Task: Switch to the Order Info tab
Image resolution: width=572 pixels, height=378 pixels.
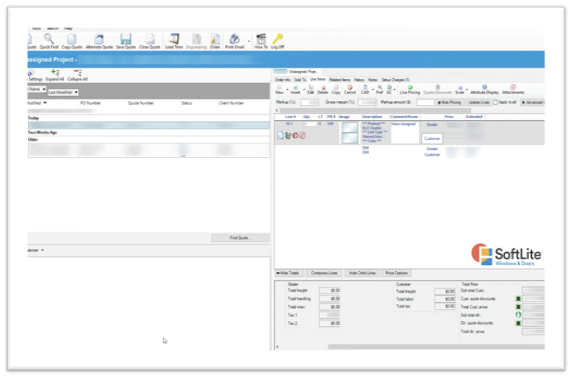Action: click(283, 80)
